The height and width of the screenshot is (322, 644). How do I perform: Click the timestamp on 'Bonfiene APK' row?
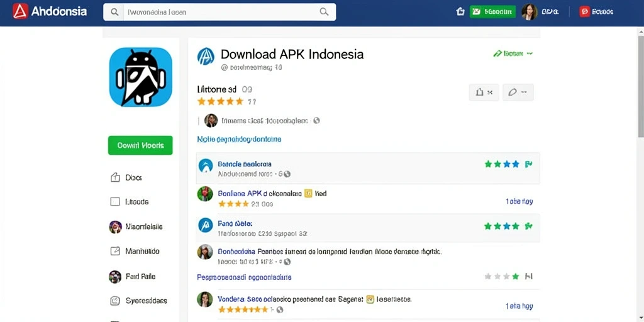tap(519, 201)
